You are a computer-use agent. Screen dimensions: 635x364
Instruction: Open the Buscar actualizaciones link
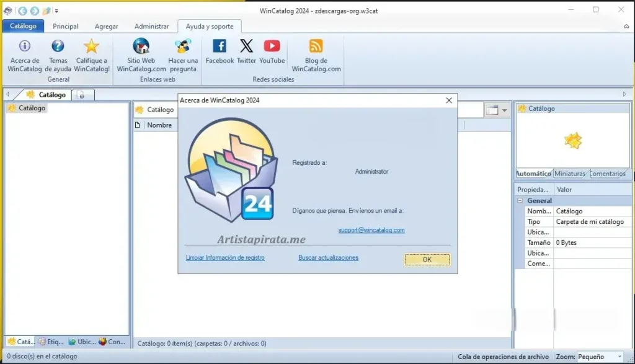click(328, 257)
